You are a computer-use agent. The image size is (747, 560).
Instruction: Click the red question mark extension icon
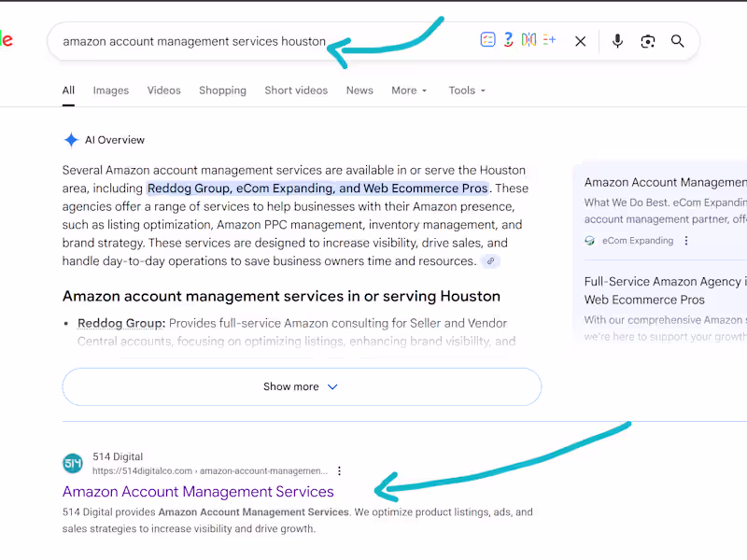(508, 39)
